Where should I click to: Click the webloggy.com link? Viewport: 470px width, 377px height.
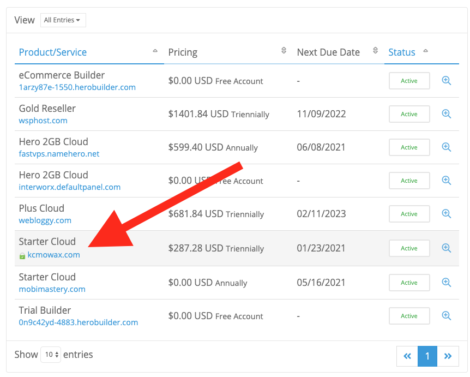tap(45, 220)
